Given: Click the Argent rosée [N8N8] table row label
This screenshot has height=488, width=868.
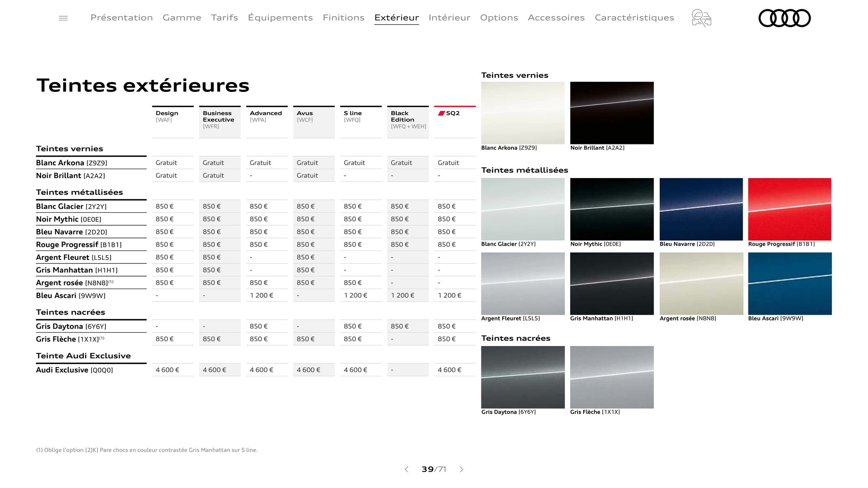Looking at the screenshot, I should click(x=75, y=283).
